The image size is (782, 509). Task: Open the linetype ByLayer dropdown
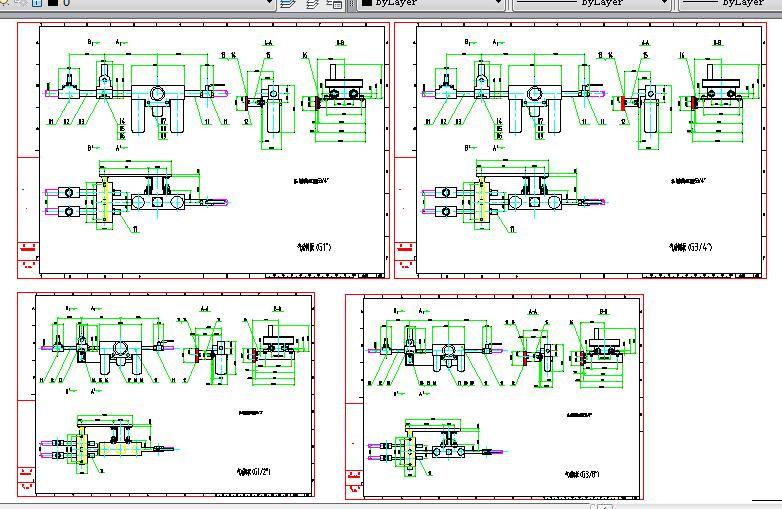pyautogui.click(x=590, y=2)
